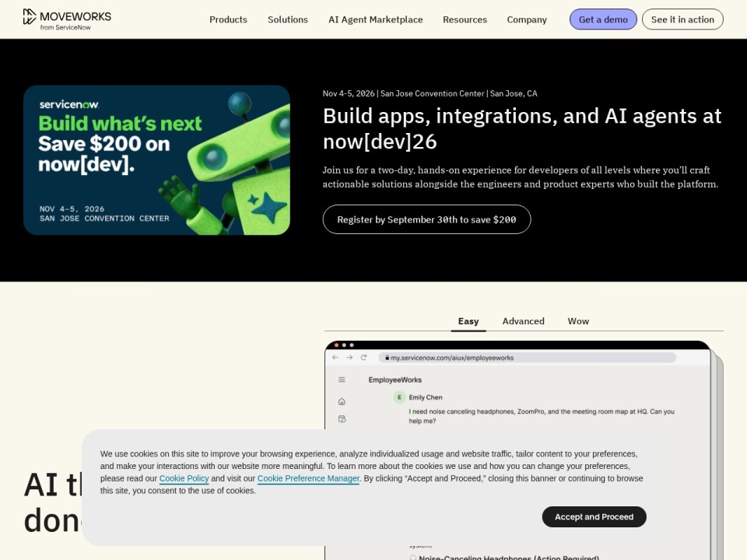This screenshot has width=747, height=560.
Task: Go to AI Agent Marketplace
Action: click(375, 19)
